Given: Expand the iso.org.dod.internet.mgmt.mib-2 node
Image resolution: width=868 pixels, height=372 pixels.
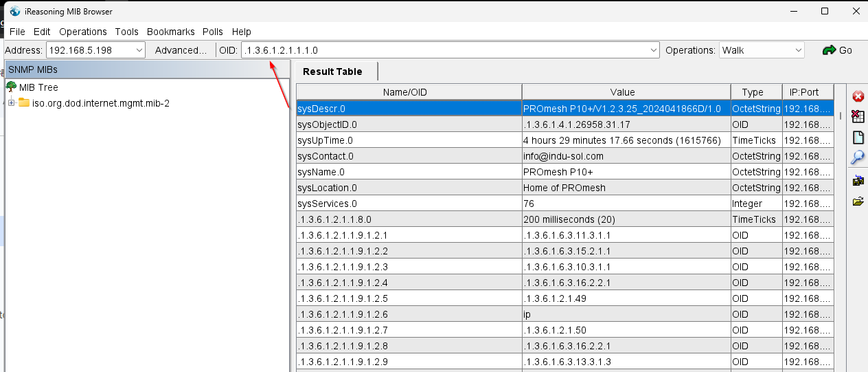Looking at the screenshot, I should 11,103.
